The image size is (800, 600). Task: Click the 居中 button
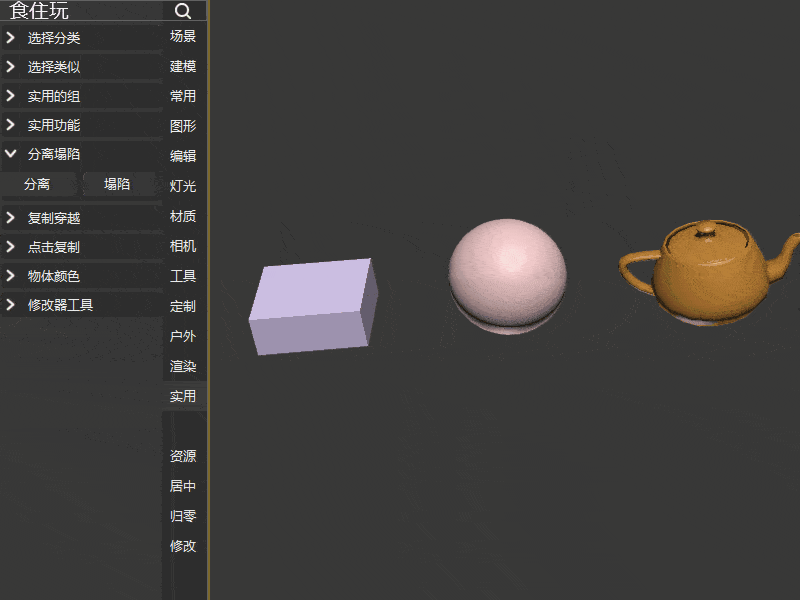183,486
